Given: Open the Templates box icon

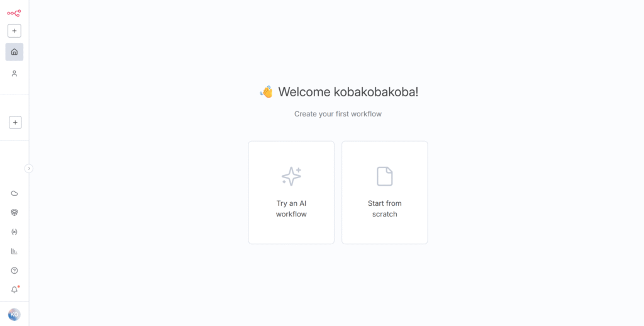Looking at the screenshot, I should (14, 213).
